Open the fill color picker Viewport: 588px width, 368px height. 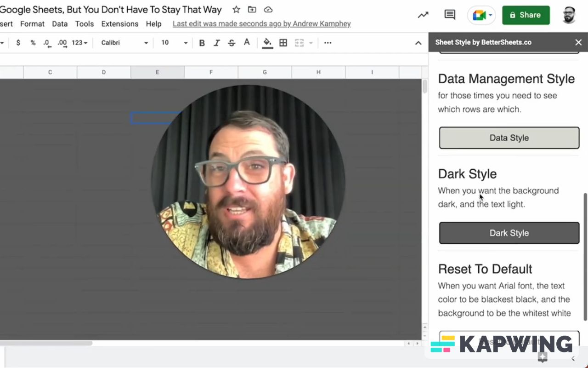coord(267,43)
